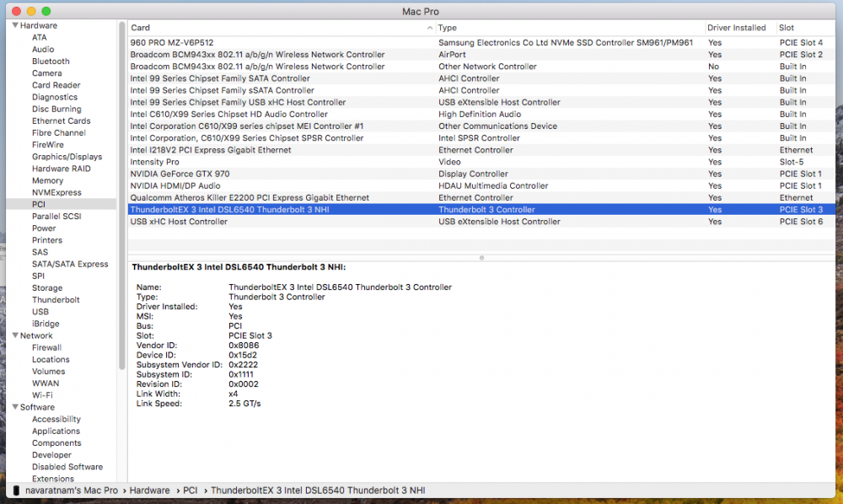Select Accessibility under Software
Viewport: 843px width, 504px height.
tap(56, 419)
